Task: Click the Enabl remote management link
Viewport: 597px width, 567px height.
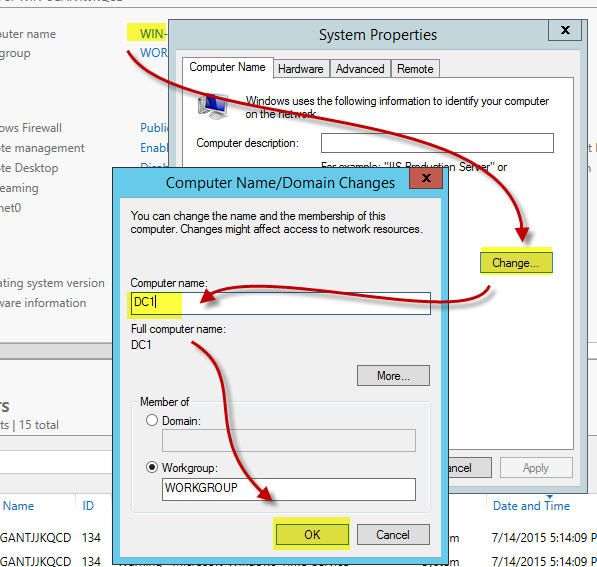Action: [x=154, y=147]
